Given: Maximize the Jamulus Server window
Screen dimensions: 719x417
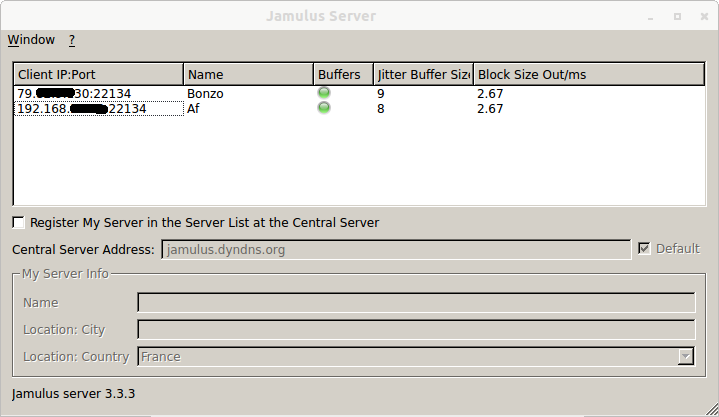Looking at the screenshot, I should coord(677,16).
